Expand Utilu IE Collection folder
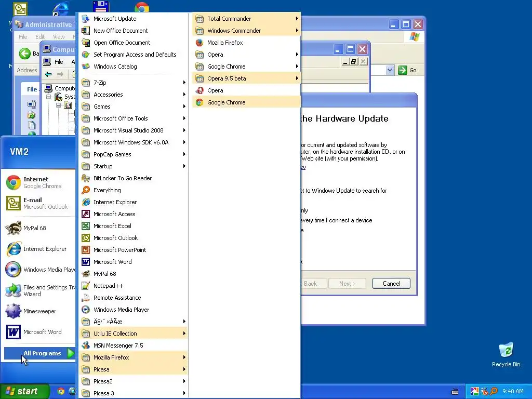532x399 pixels. [133, 334]
